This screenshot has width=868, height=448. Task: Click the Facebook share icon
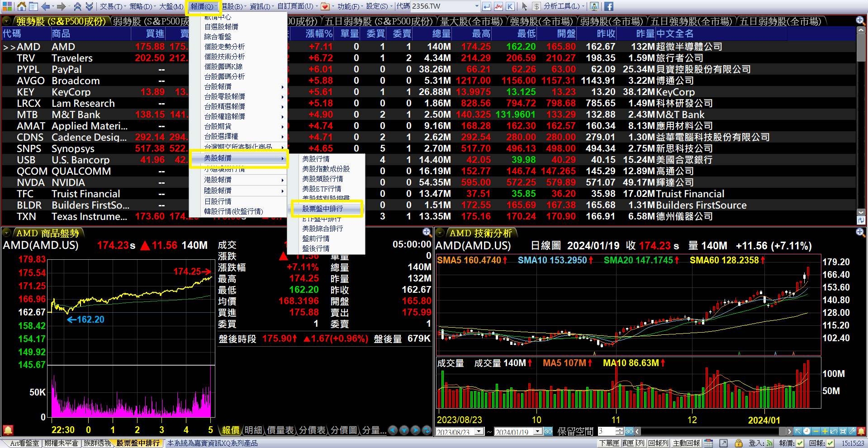click(x=609, y=6)
